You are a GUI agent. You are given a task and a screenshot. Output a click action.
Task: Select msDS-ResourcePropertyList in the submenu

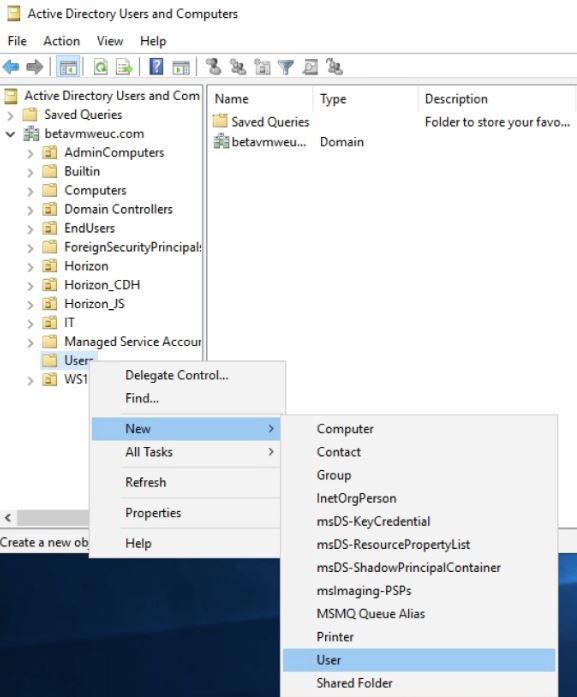click(x=419, y=545)
